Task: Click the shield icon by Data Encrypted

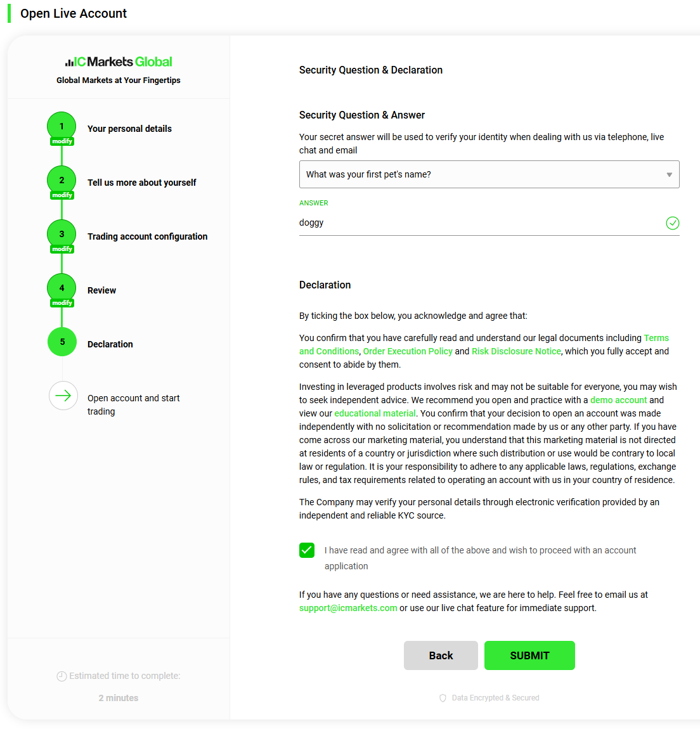Action: [x=443, y=699]
